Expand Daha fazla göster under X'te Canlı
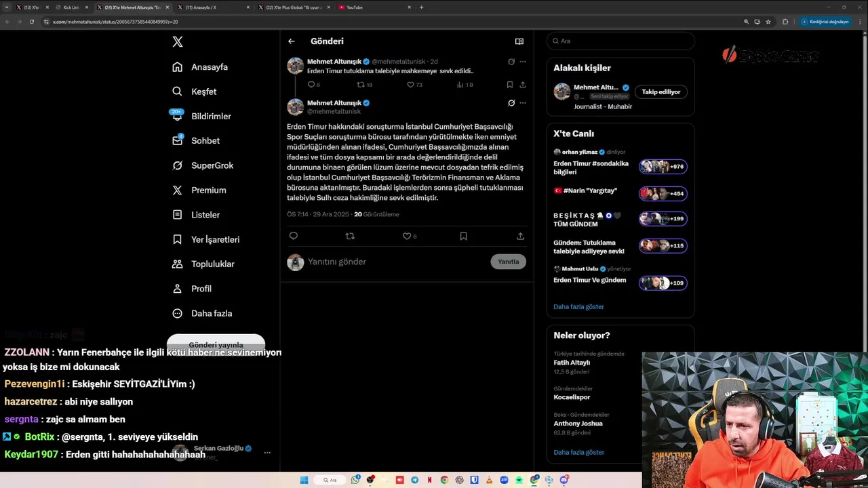Screen dimensions: 868x488 578,306
